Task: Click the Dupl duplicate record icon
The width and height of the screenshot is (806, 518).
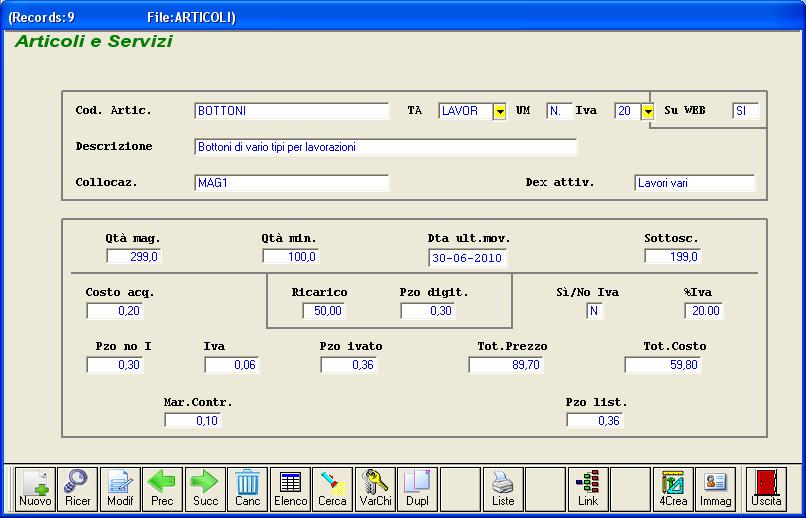Action: point(418,489)
